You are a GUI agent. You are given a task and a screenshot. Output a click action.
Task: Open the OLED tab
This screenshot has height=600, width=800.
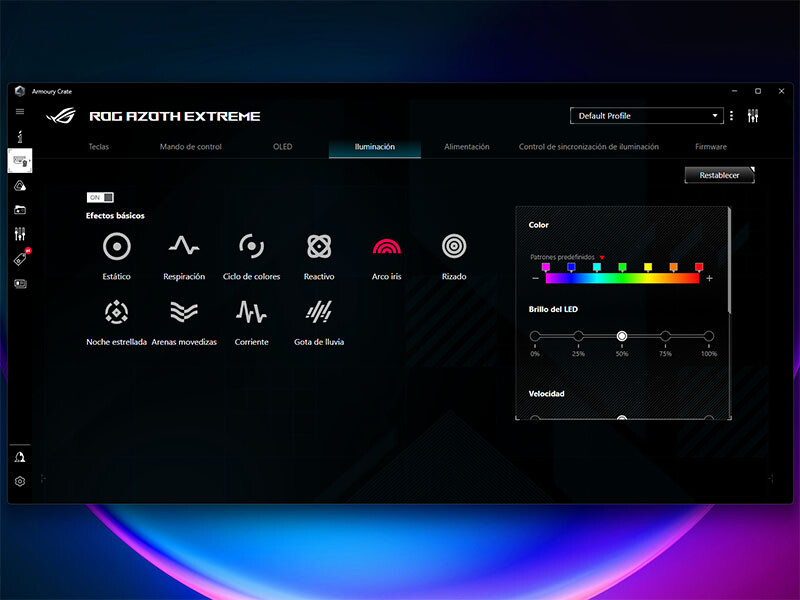[x=283, y=147]
